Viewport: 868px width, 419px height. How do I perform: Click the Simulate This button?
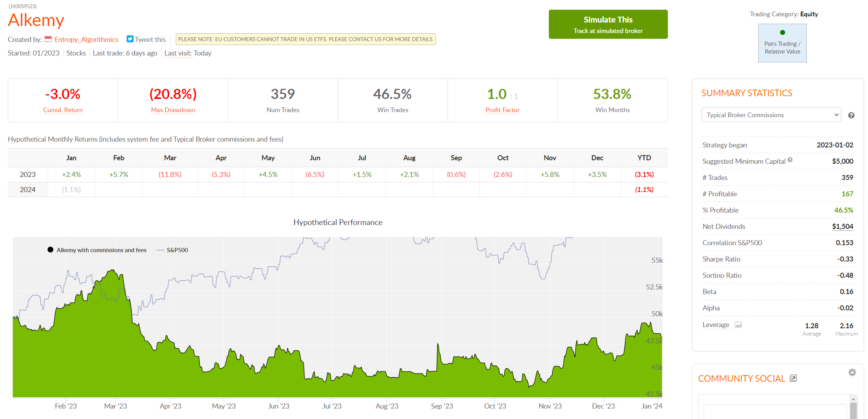[608, 24]
